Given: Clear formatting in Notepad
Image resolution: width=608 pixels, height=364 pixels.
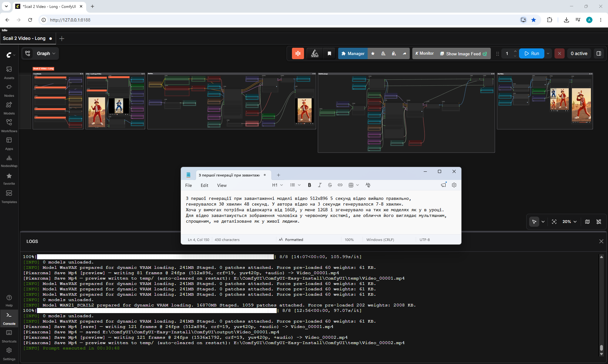Looking at the screenshot, I should click(368, 185).
